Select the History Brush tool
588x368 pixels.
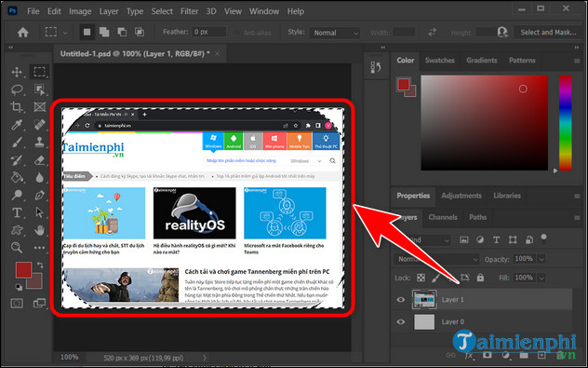(x=17, y=160)
